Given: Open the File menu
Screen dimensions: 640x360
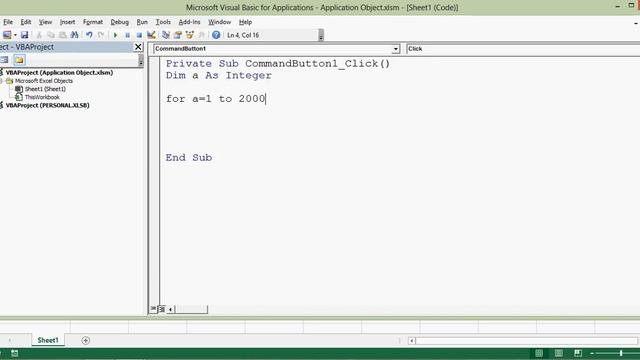Looking at the screenshot, I should pos(8,22).
